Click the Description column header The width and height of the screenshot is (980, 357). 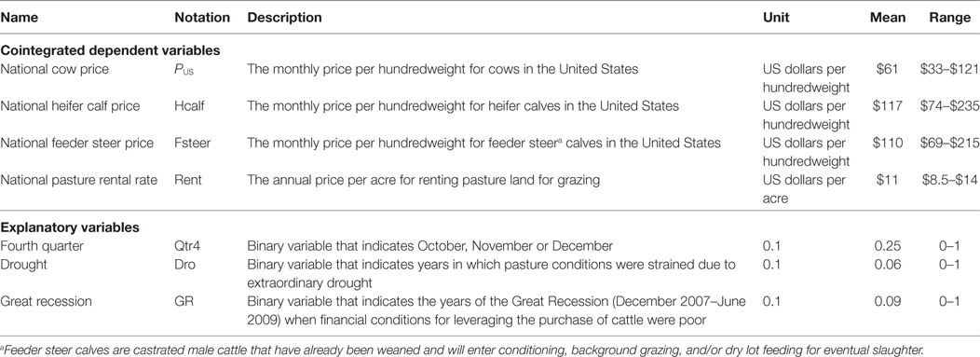tap(284, 18)
